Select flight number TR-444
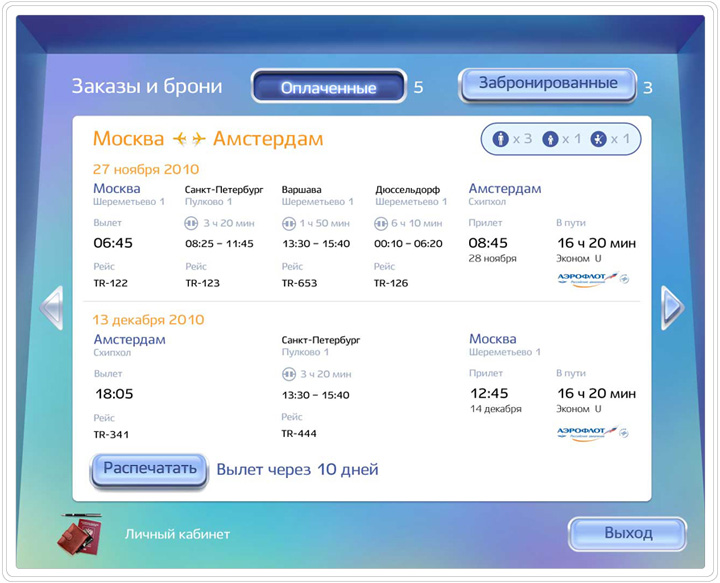The image size is (720, 583). (x=299, y=434)
